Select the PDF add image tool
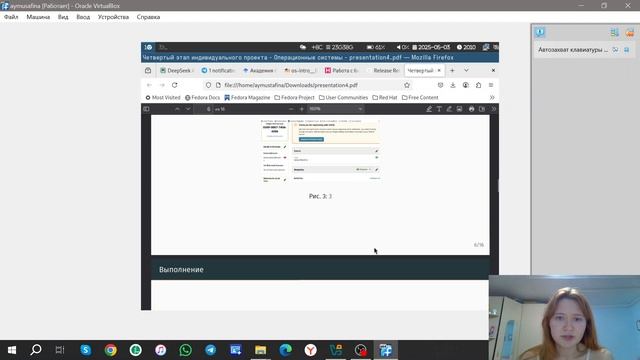The width and height of the screenshot is (640, 360). pos(459,109)
